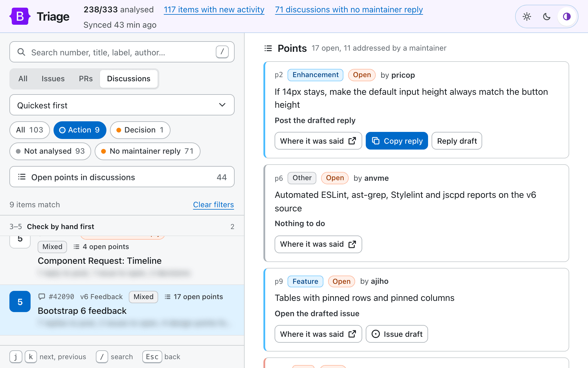Toggle the All 103 filter chip
Screen dimensions: 588x368
point(30,130)
